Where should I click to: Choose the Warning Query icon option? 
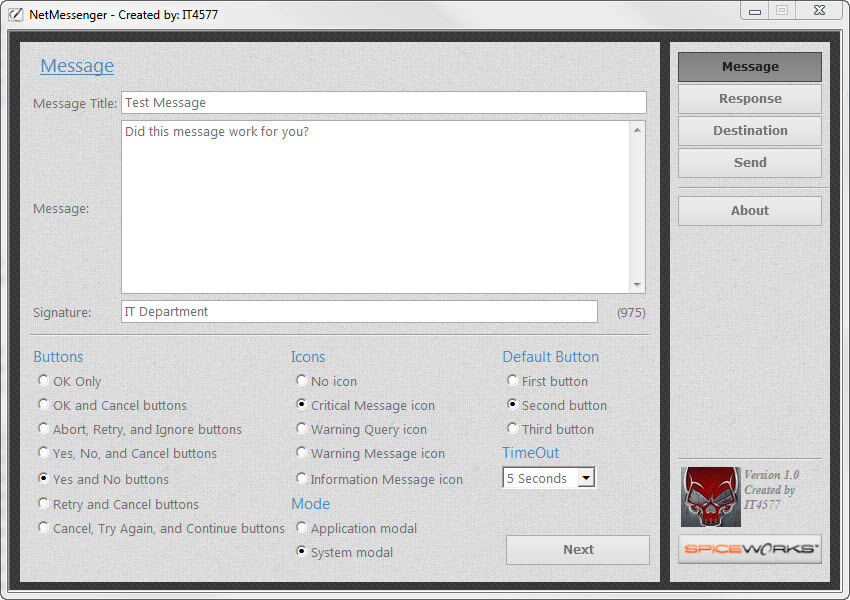point(301,429)
